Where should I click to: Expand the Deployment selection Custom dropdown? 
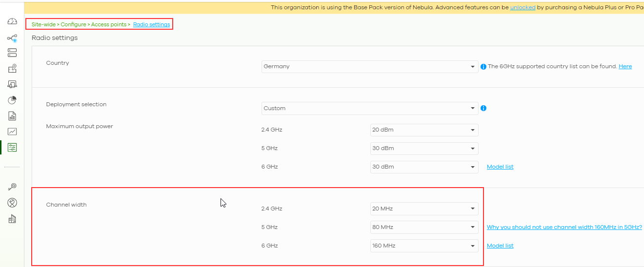tap(369, 108)
